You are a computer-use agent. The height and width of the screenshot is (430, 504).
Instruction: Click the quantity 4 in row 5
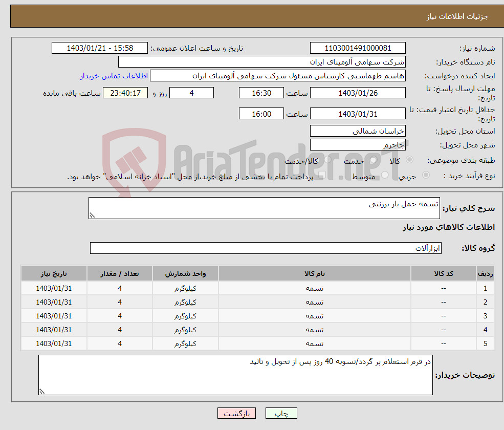click(x=120, y=344)
